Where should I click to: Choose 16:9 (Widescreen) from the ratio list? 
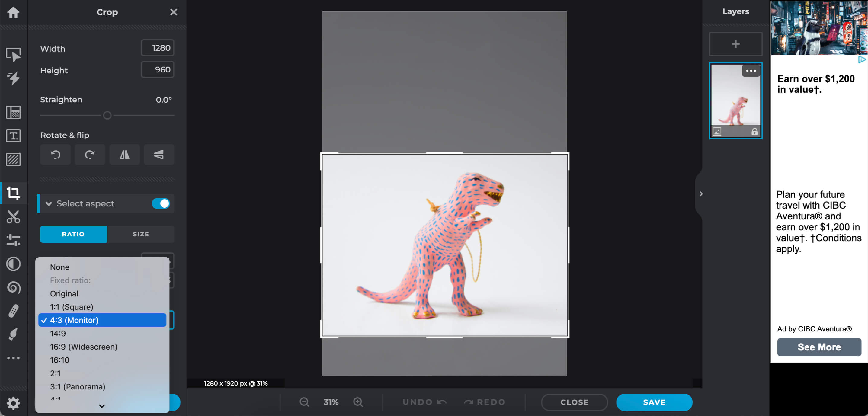click(x=84, y=347)
